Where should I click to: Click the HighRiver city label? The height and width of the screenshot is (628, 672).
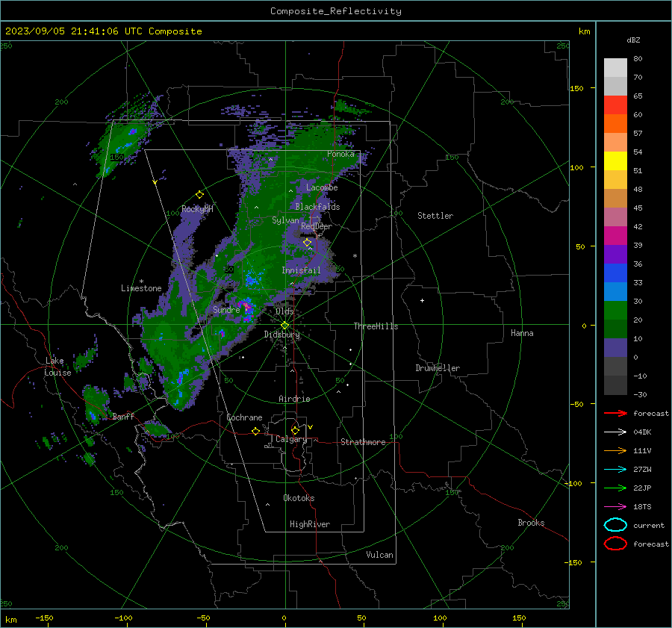[x=310, y=524]
